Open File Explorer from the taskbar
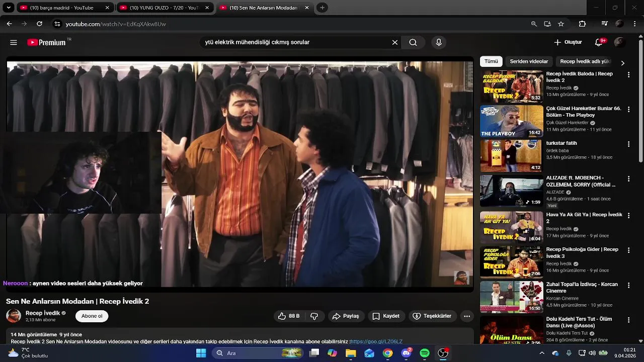The image size is (644, 362). point(351,353)
